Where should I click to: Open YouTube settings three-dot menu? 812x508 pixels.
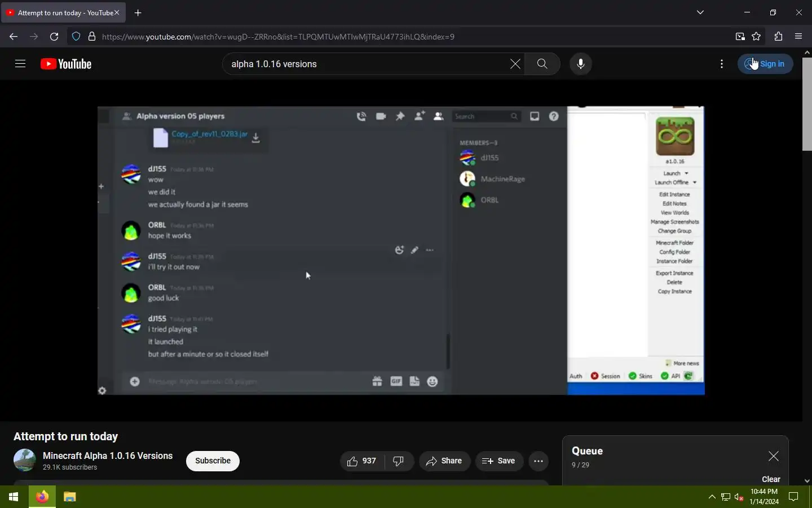(x=722, y=64)
